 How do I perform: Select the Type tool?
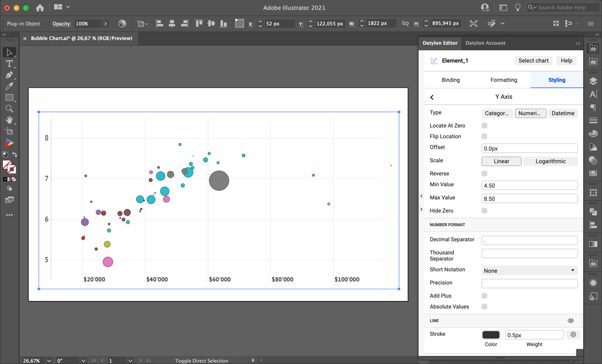[x=9, y=64]
